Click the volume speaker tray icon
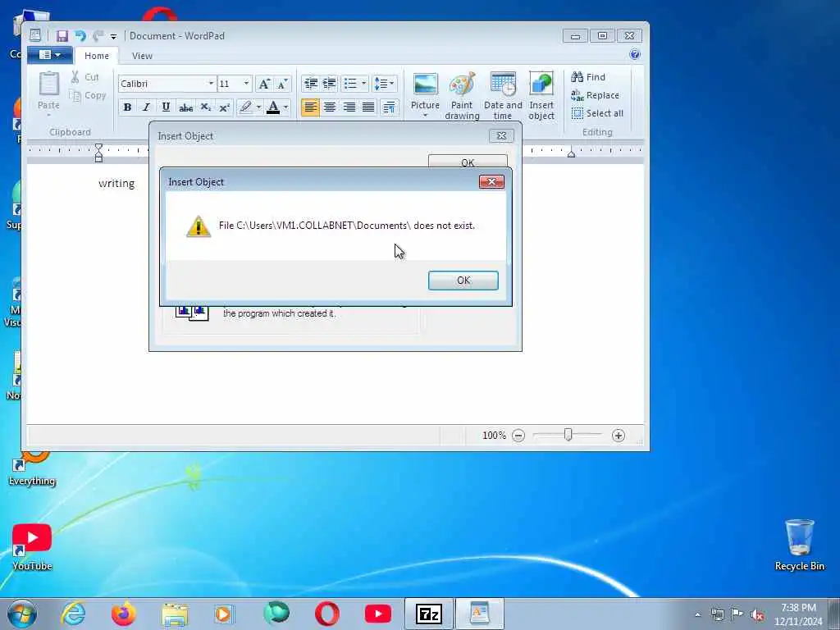840x630 pixels. (x=757, y=615)
